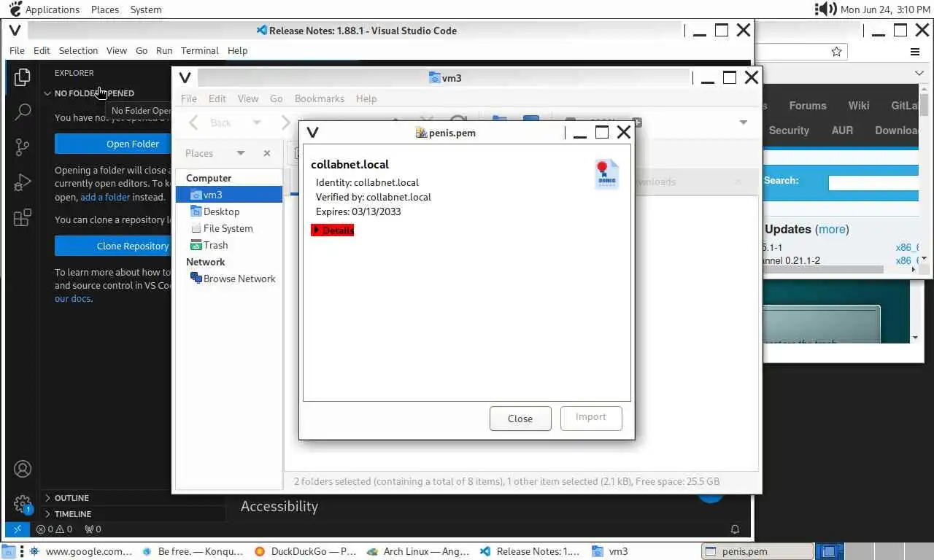Viewport: 934px width, 560px height.
Task: Switch to www.google.com window in the taskbar
Action: (x=81, y=551)
